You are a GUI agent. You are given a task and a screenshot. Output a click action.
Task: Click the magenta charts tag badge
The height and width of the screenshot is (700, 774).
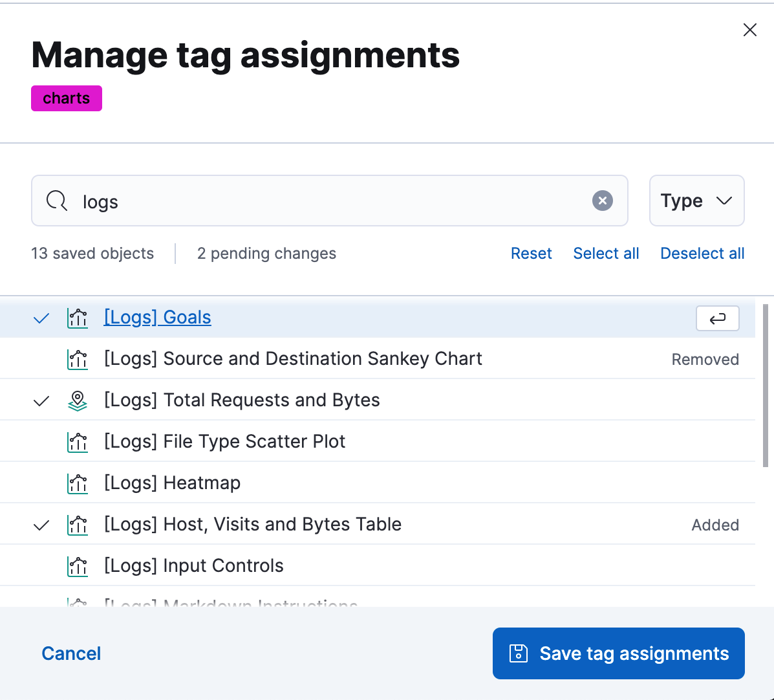[x=66, y=98]
